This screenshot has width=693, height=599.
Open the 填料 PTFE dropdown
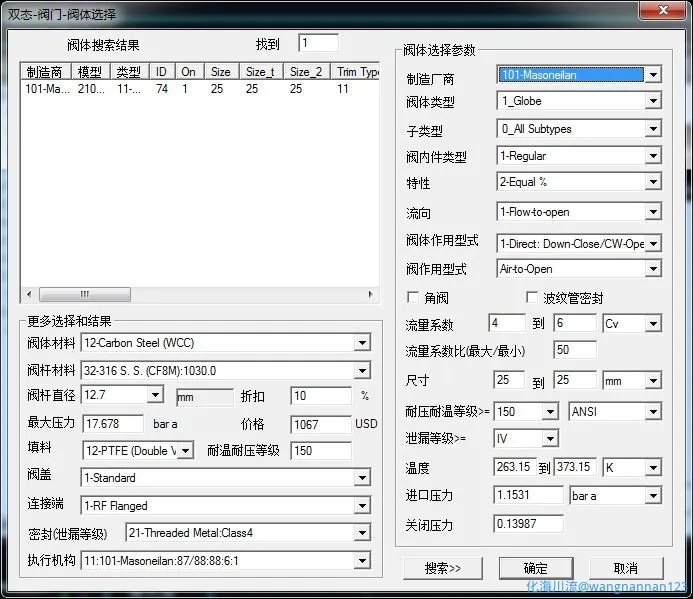coord(186,451)
